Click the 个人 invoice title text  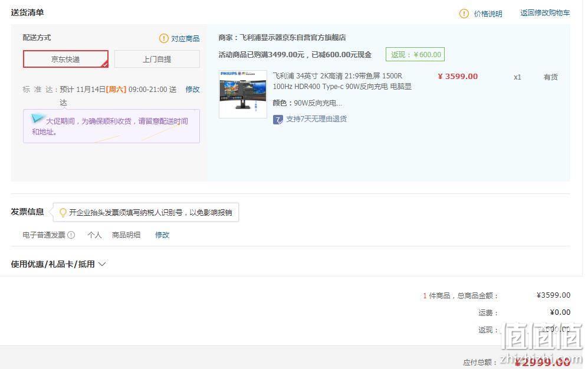click(94, 235)
